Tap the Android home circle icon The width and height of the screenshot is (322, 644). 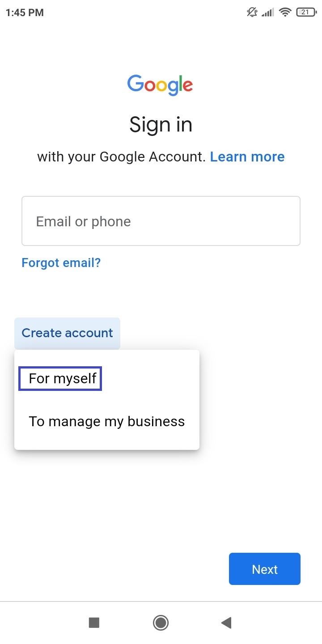pyautogui.click(x=161, y=623)
